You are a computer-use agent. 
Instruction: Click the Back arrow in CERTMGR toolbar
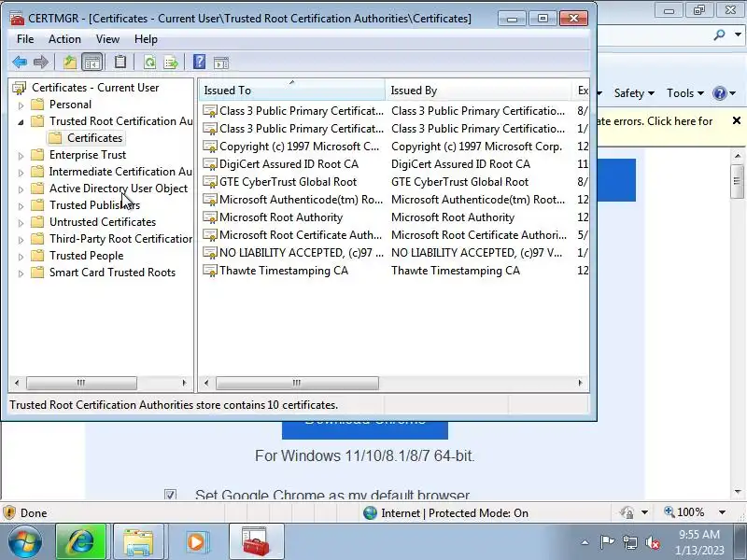point(20,62)
